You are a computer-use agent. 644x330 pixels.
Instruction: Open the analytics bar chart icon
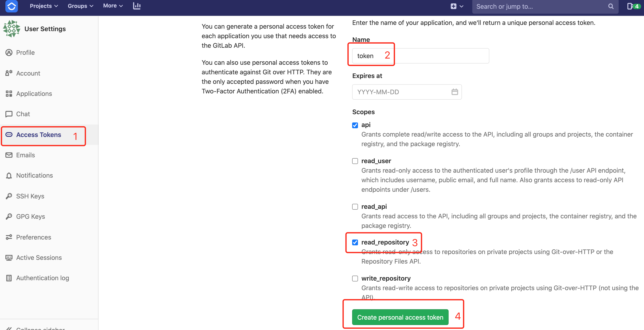(137, 6)
